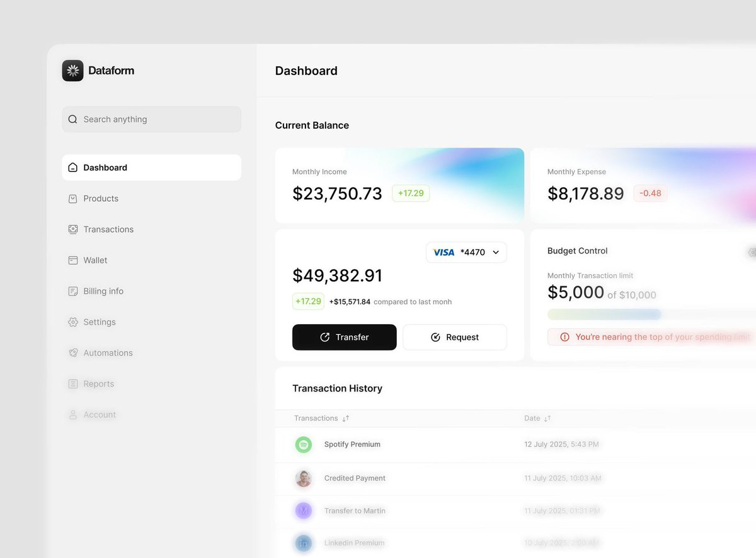The image size is (756, 558).
Task: Select the Linkedin Premium row text
Action: [354, 543]
